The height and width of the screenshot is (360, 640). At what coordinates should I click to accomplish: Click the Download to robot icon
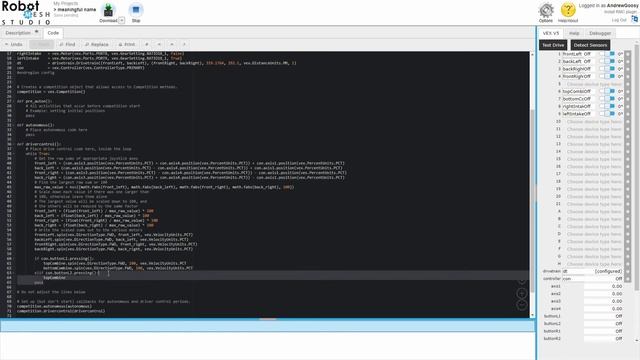[108, 10]
